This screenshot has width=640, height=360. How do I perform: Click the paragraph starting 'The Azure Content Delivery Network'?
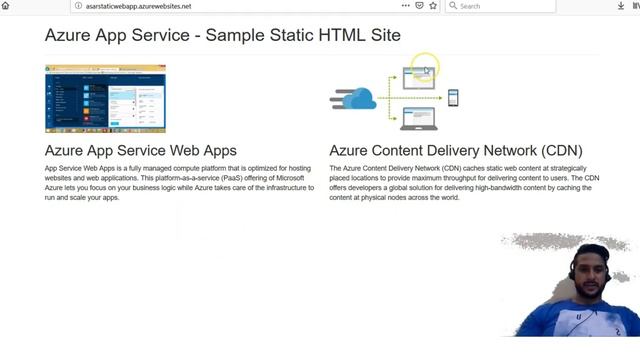(464, 183)
